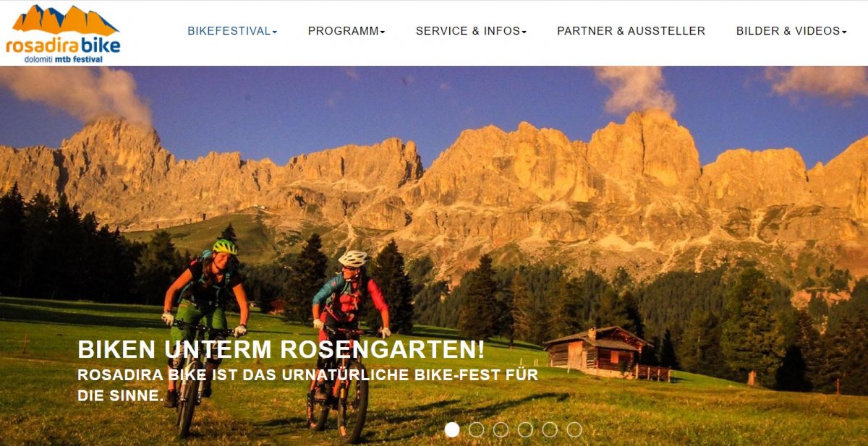
Task: Select the fourth slider dot
Action: (x=525, y=429)
